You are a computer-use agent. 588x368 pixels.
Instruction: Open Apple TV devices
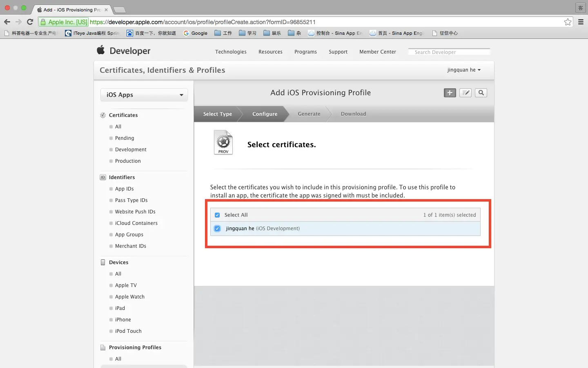coord(126,285)
